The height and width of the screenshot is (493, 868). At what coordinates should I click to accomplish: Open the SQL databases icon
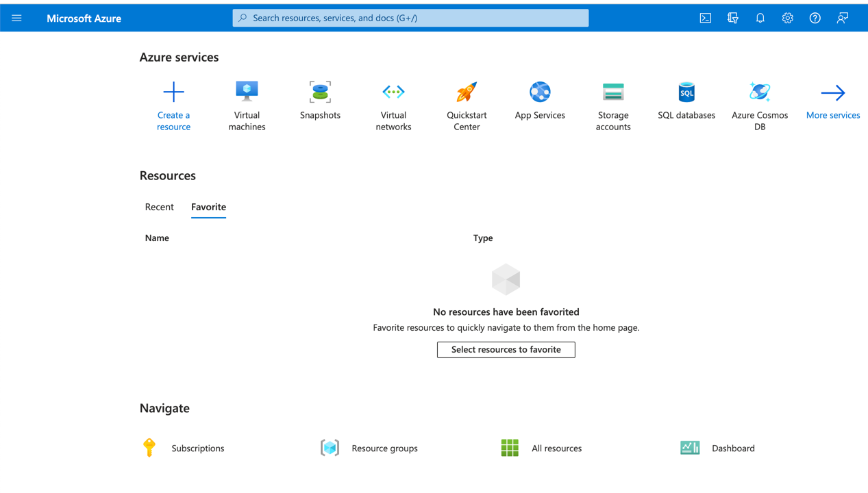686,92
